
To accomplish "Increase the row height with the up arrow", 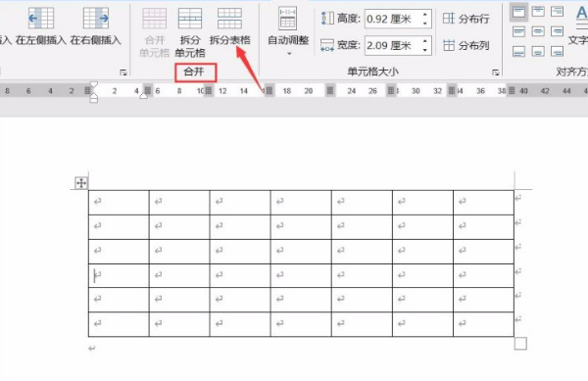I will 425,15.
